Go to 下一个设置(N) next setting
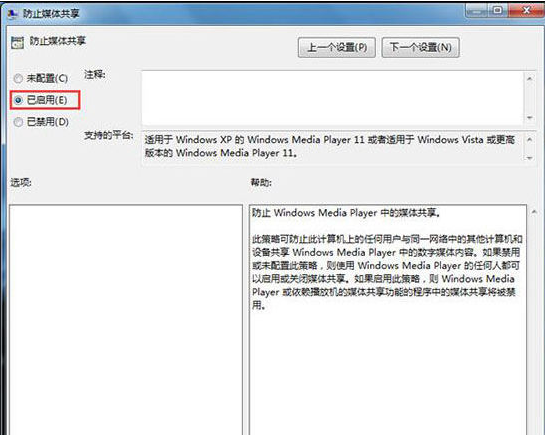The image size is (545, 435). click(420, 47)
